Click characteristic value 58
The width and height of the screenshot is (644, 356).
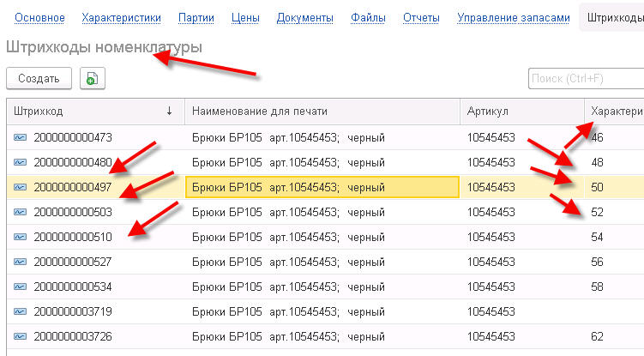tap(597, 287)
